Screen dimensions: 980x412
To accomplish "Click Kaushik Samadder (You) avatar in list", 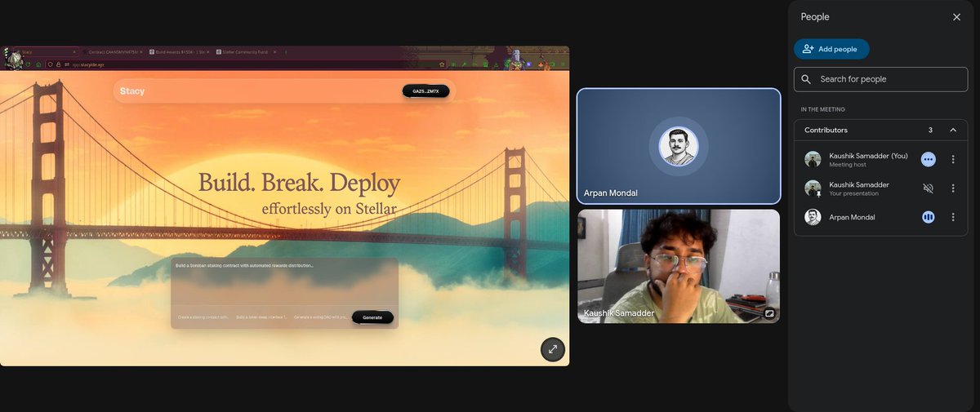I will click(x=813, y=160).
